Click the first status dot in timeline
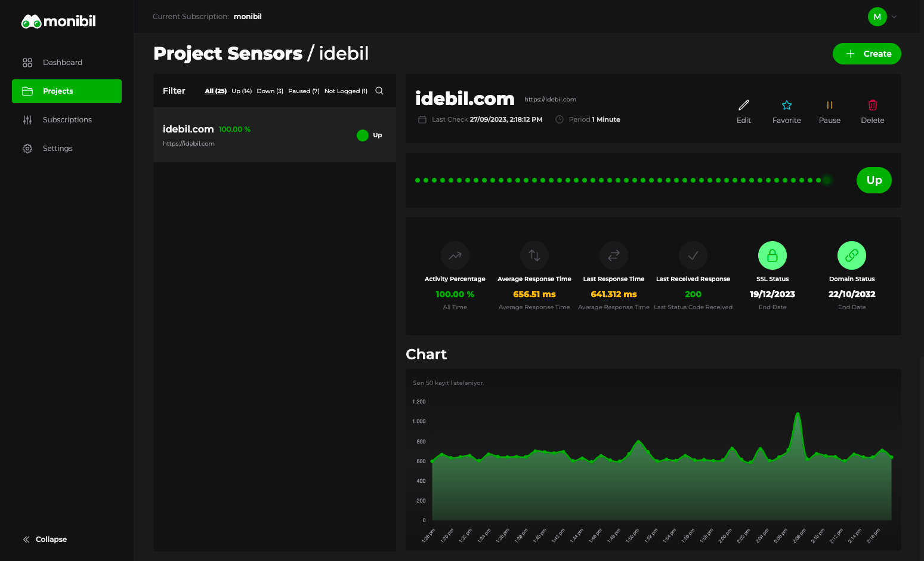The image size is (924, 561). [x=418, y=180]
